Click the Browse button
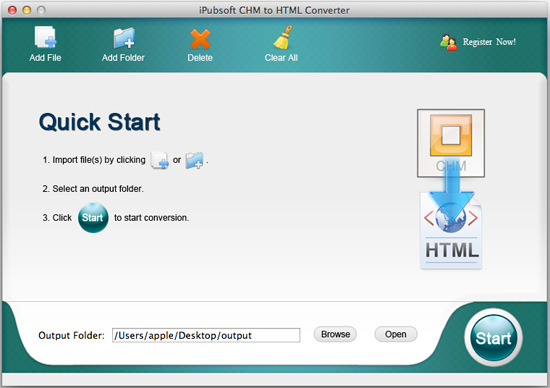 coord(335,334)
